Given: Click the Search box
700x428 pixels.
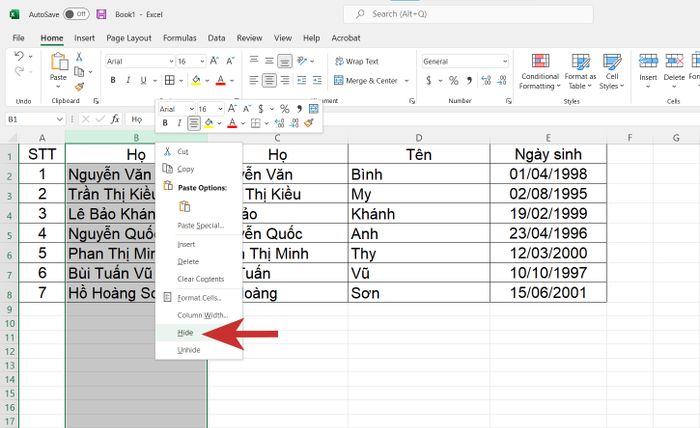Looking at the screenshot, I should click(468, 14).
